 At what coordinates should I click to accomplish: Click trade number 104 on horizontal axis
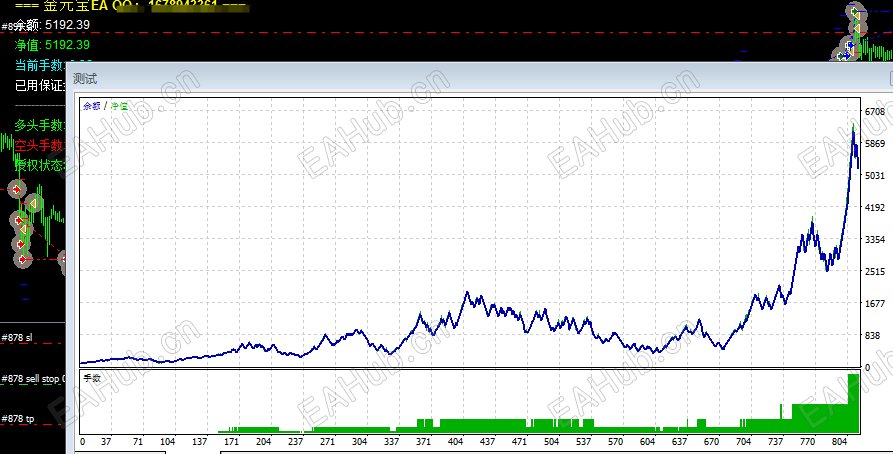tap(167, 441)
